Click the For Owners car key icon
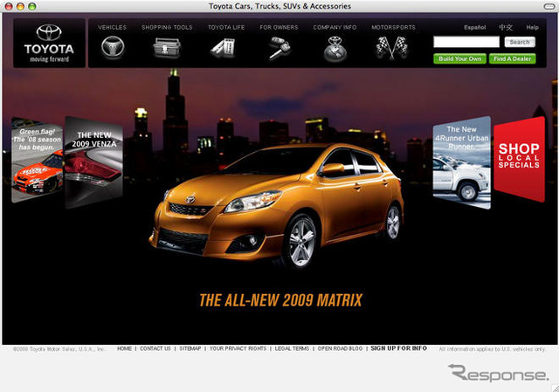This screenshot has width=559, height=392. pos(279,48)
